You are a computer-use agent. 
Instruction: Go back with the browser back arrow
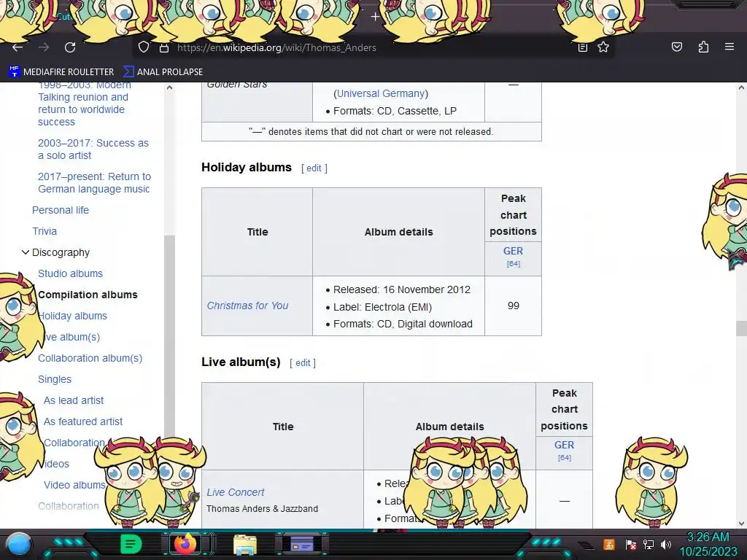[x=18, y=47]
